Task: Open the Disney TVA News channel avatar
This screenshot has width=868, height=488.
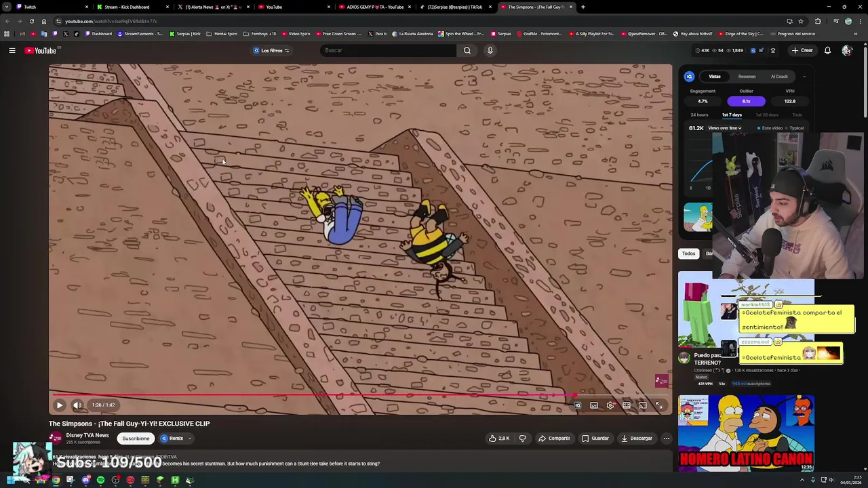Action: point(56,438)
